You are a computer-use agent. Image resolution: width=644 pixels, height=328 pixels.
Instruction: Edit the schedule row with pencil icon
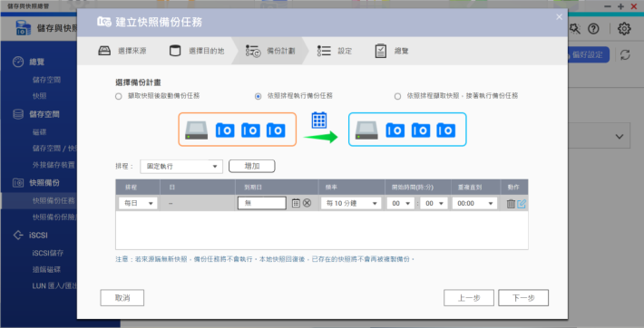(522, 204)
